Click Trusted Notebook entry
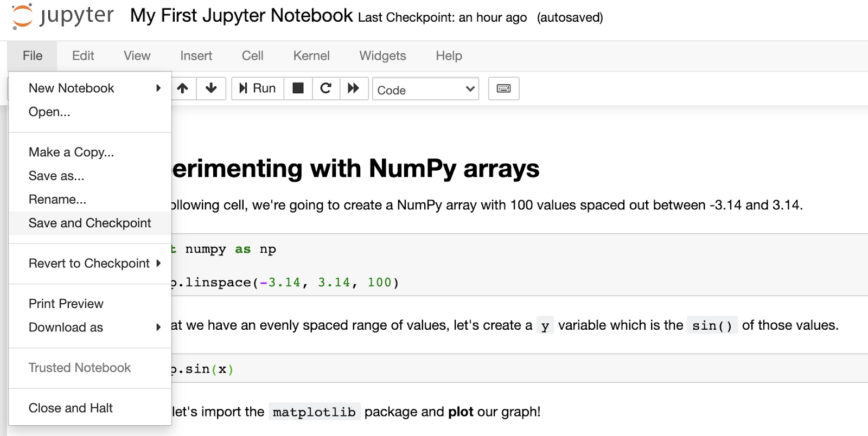The height and width of the screenshot is (436, 868). click(x=90, y=368)
